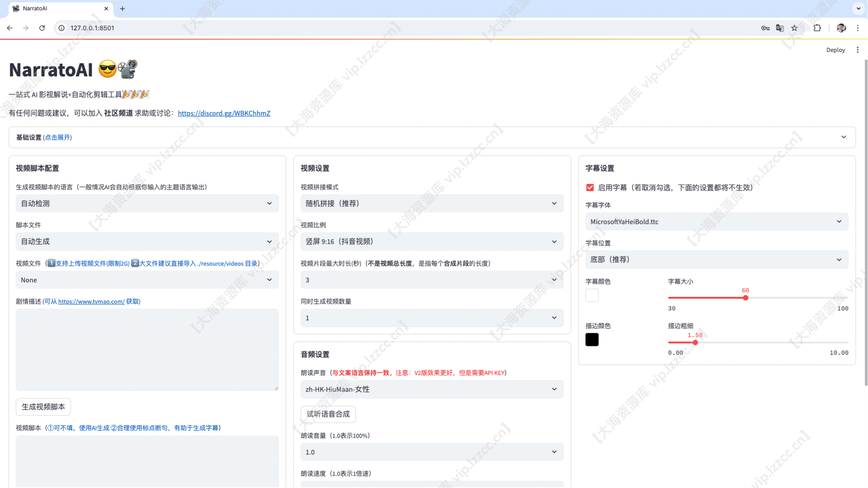Open white 字幕颜色 color picker

tap(592, 296)
